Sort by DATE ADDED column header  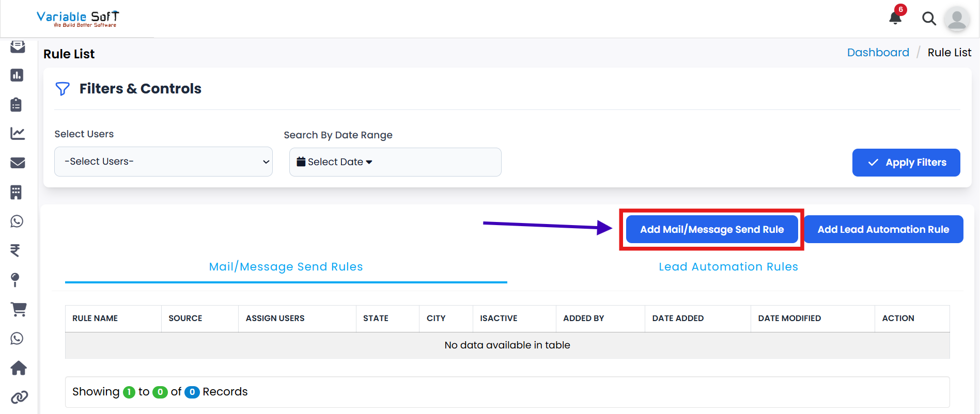698,319
